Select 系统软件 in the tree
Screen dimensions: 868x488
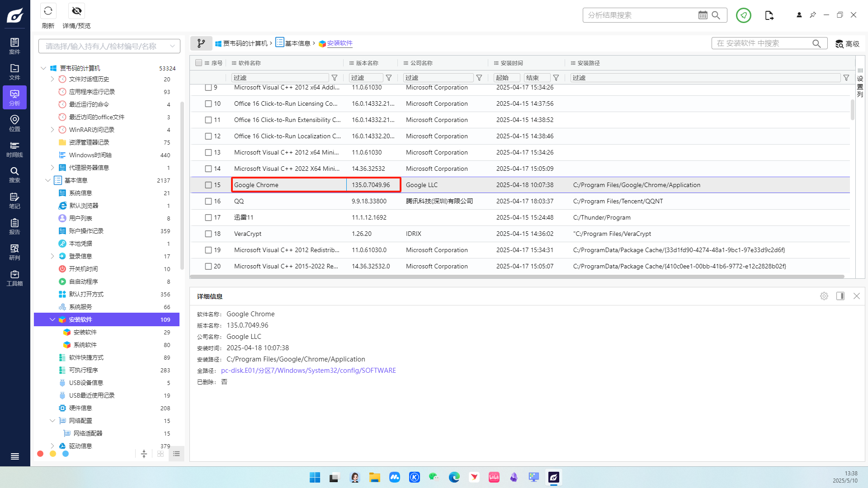tap(85, 345)
